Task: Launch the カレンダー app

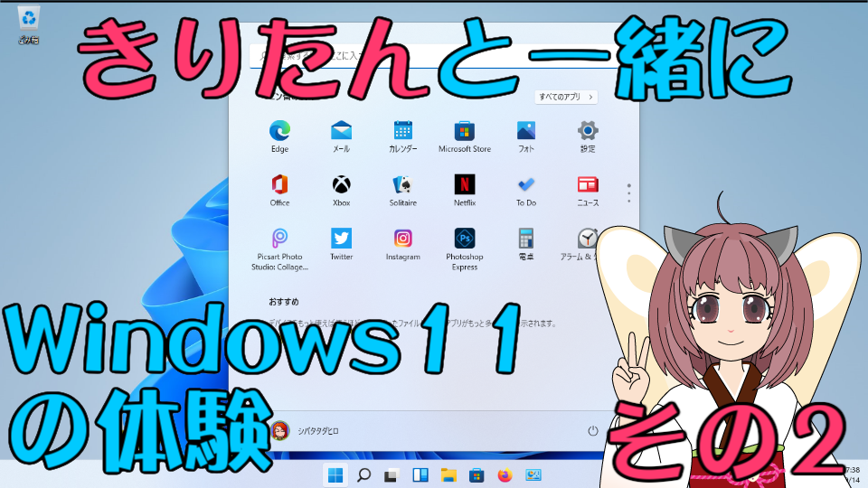Action: [x=403, y=136]
